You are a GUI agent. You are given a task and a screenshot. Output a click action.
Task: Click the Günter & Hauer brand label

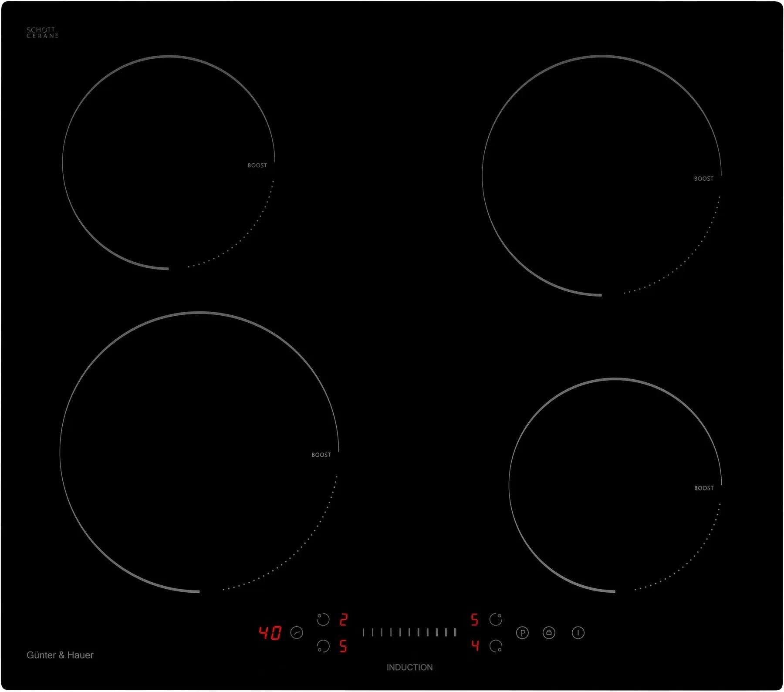pos(60,655)
